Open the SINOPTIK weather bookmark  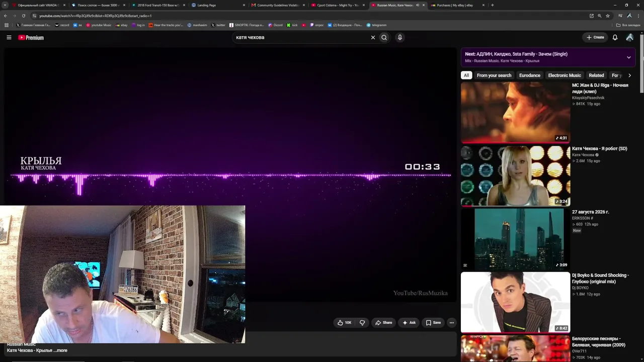point(247,25)
